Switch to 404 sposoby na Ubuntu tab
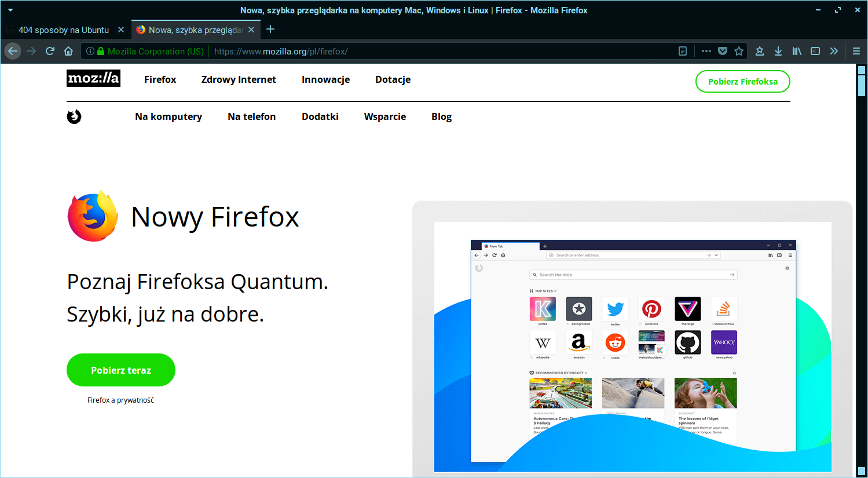Image resolution: width=868 pixels, height=478 pixels. (64, 30)
